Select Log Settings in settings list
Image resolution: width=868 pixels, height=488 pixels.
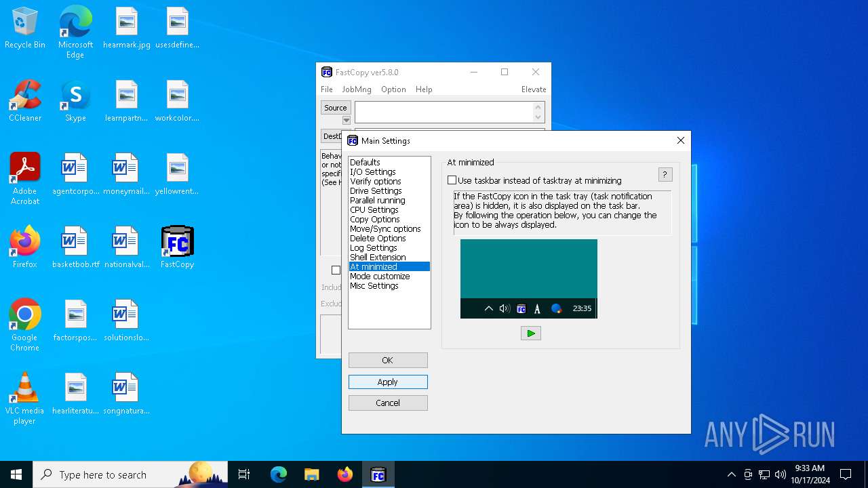(x=389, y=247)
